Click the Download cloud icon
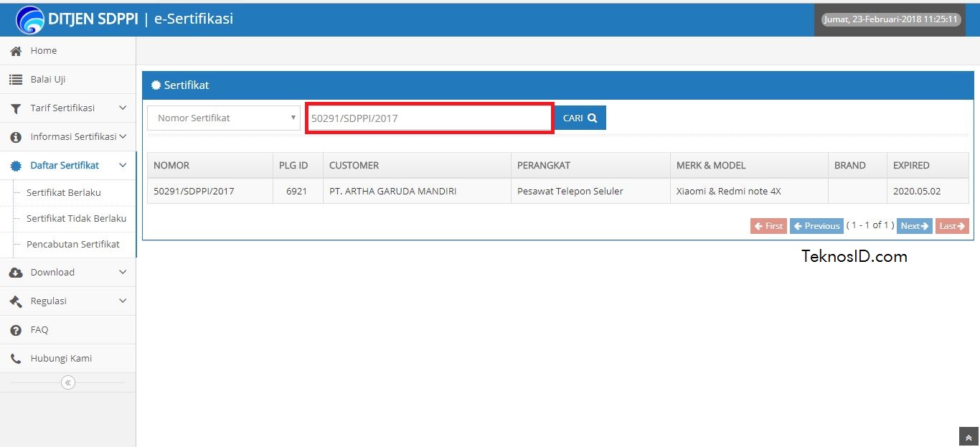The width and height of the screenshot is (980, 447). 16,273
